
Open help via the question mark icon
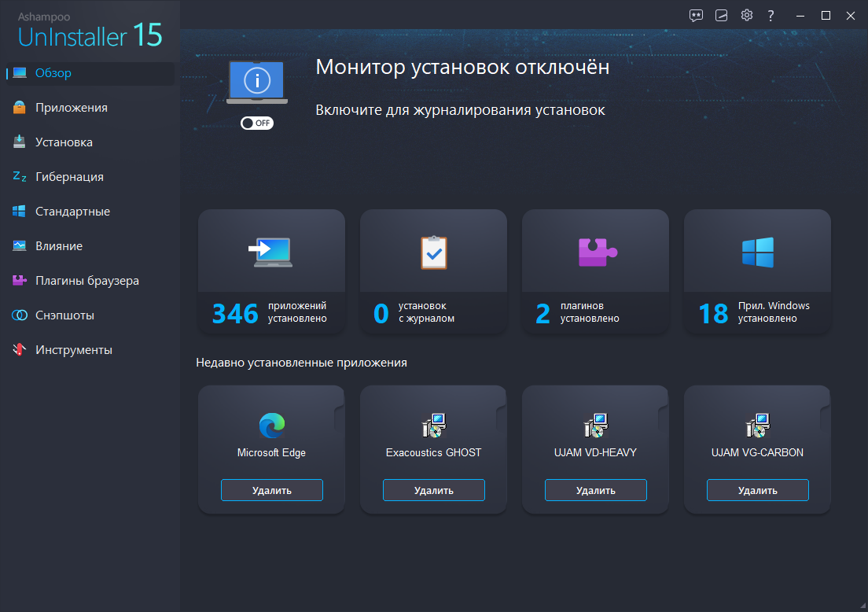tap(771, 16)
